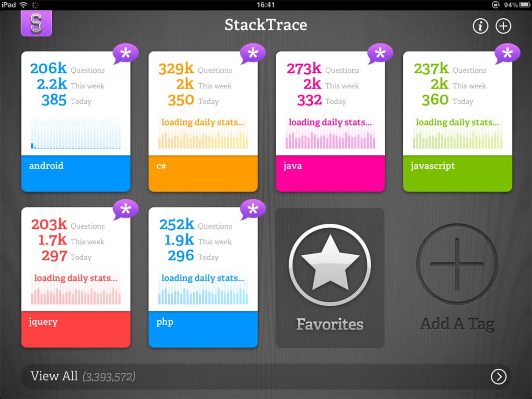532x399 pixels.
Task: Tap the plus icon in top bar
Action: pos(503,26)
